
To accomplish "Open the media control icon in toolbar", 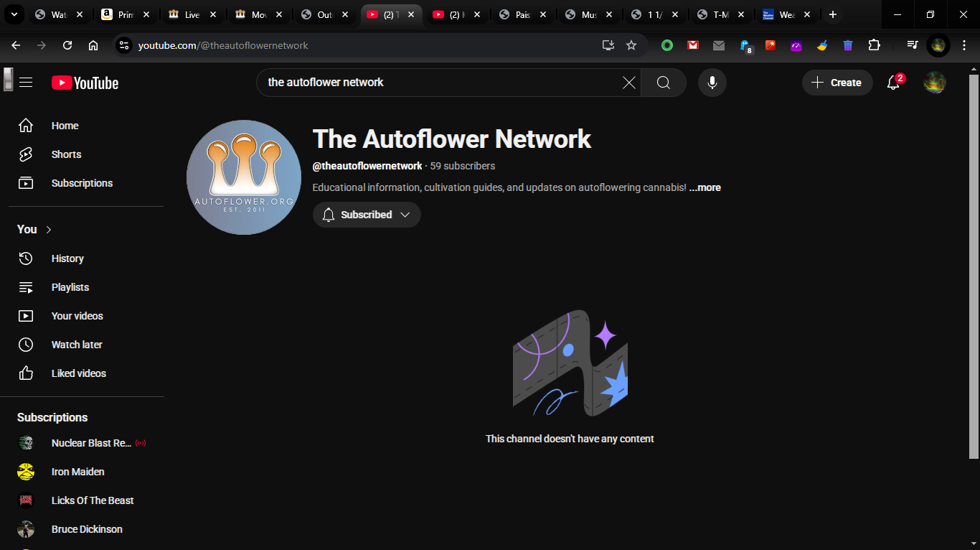I will point(912,45).
